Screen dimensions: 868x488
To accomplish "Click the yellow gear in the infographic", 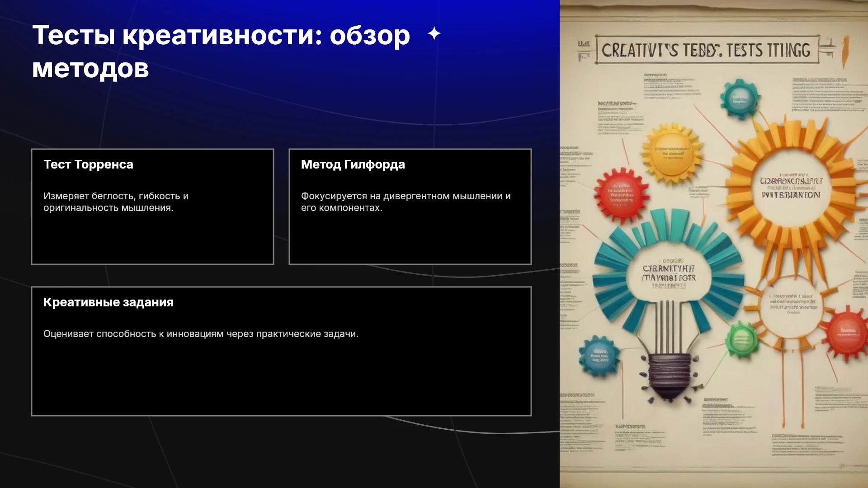I will click(x=673, y=151).
